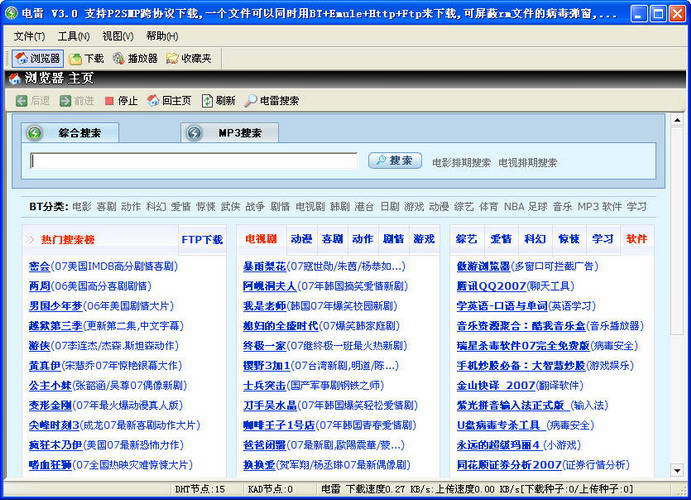Viewport: 691px width, 500px height.
Task: Switch to FTP下载 tab
Action: (202, 240)
